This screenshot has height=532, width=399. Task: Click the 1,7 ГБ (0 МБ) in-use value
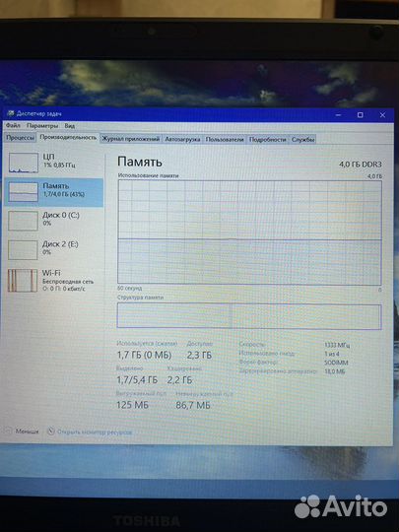pyautogui.click(x=144, y=356)
